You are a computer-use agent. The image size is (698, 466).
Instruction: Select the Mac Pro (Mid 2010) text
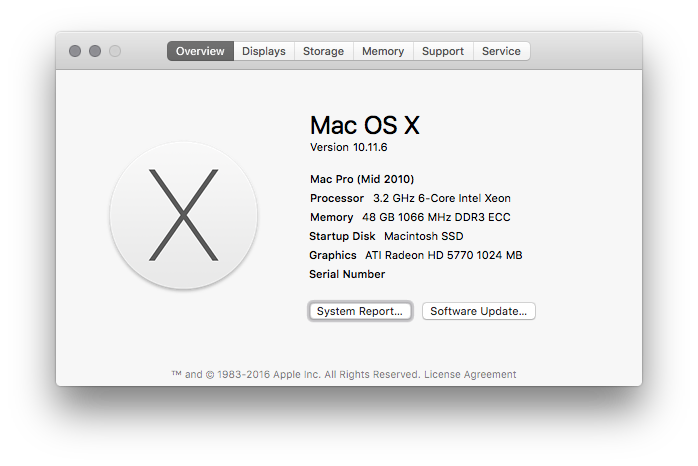click(x=362, y=179)
